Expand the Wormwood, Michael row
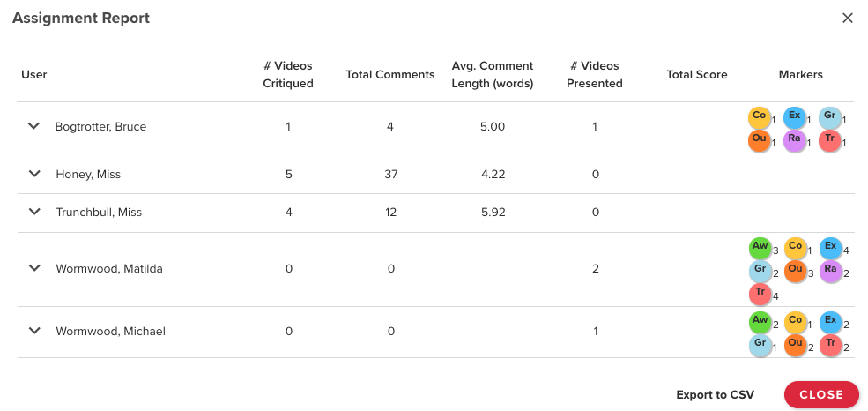 [34, 332]
